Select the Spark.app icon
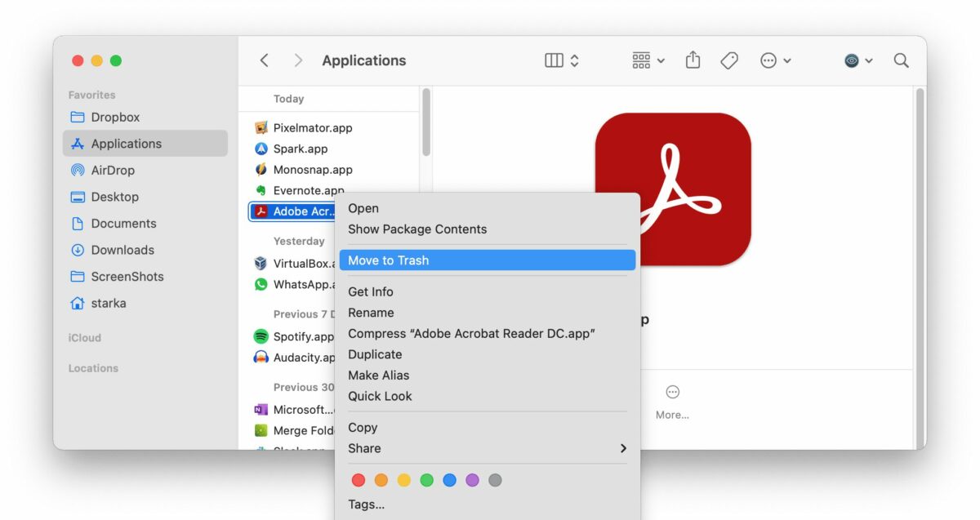The image size is (980, 520). 261,149
